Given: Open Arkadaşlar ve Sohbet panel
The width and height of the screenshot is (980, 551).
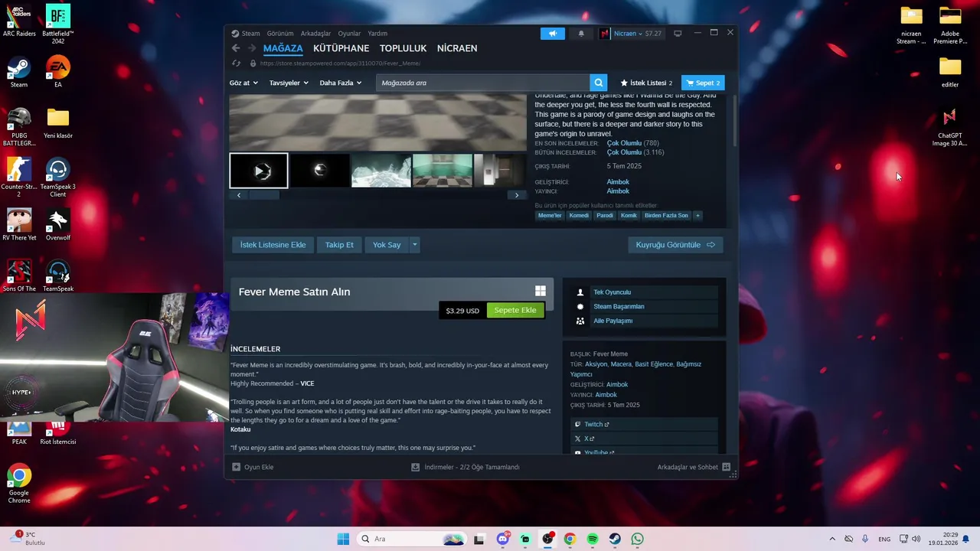Looking at the screenshot, I should tap(694, 467).
